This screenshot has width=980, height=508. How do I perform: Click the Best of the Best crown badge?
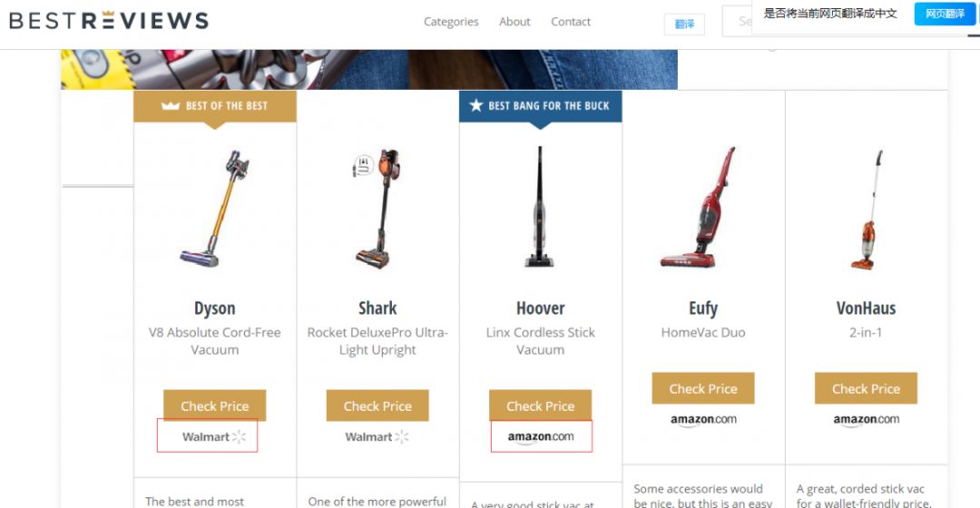(215, 106)
